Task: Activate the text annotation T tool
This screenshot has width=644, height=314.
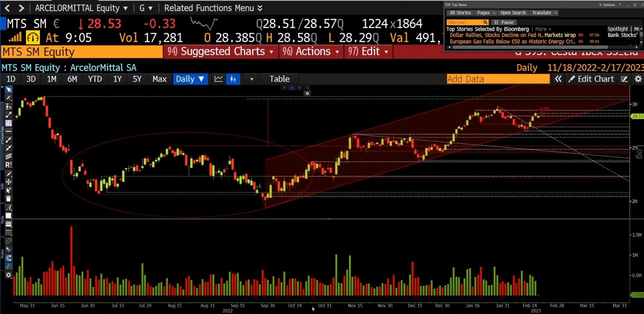Action: [9, 123]
